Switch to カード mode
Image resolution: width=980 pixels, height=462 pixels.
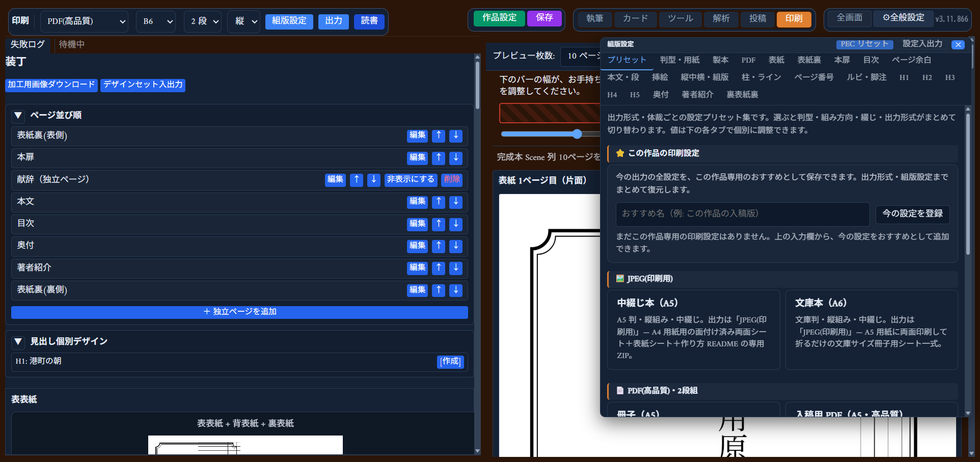tap(635, 19)
